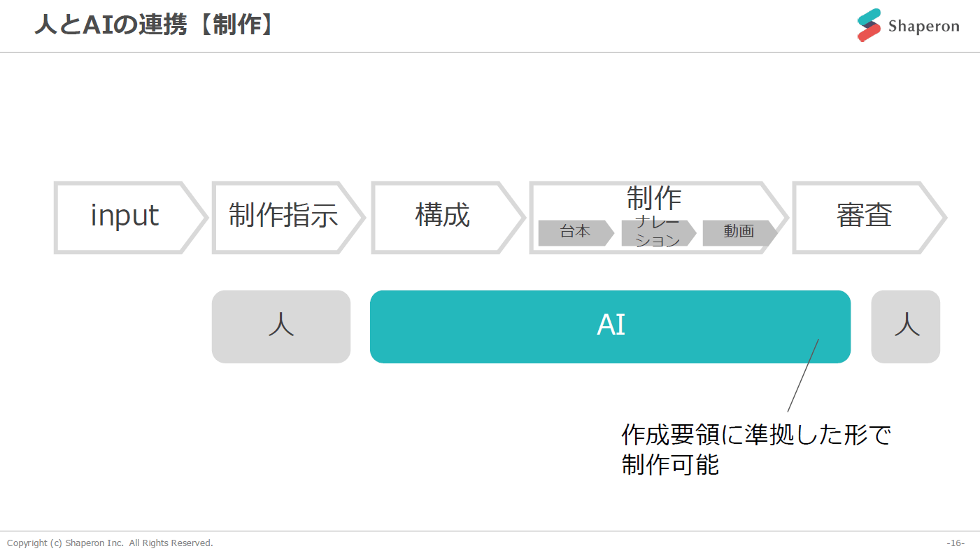Click the 作成要領に準拠した形で callout text

point(755,435)
